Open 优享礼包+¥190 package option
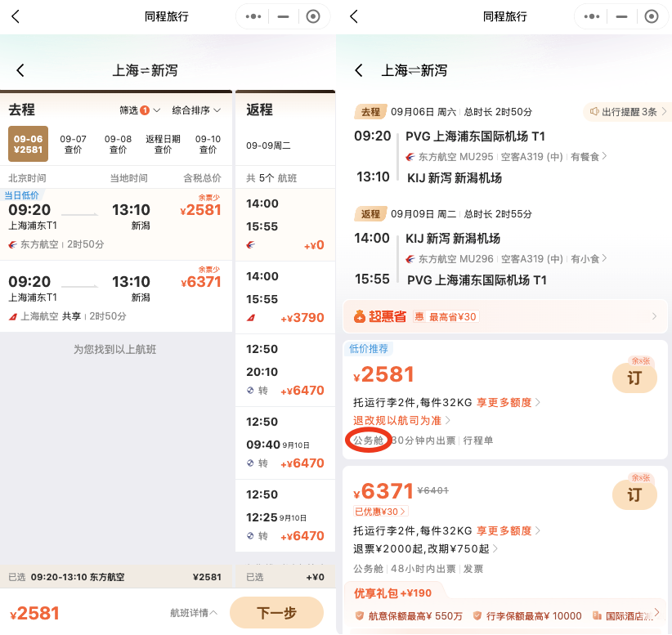The image size is (672, 635). (392, 593)
